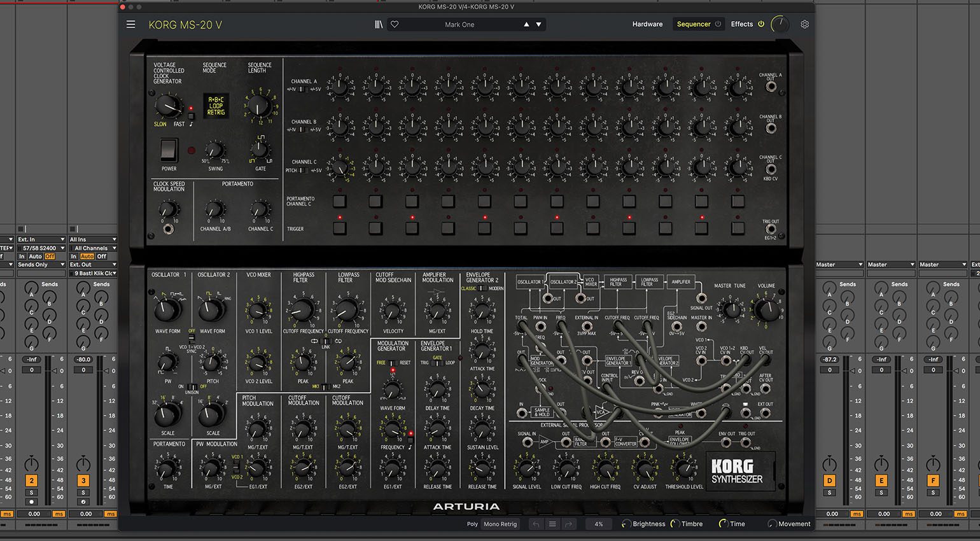Click the Oscillator 1 Wave Form knob
The width and height of the screenshot is (980, 541).
pos(167,310)
